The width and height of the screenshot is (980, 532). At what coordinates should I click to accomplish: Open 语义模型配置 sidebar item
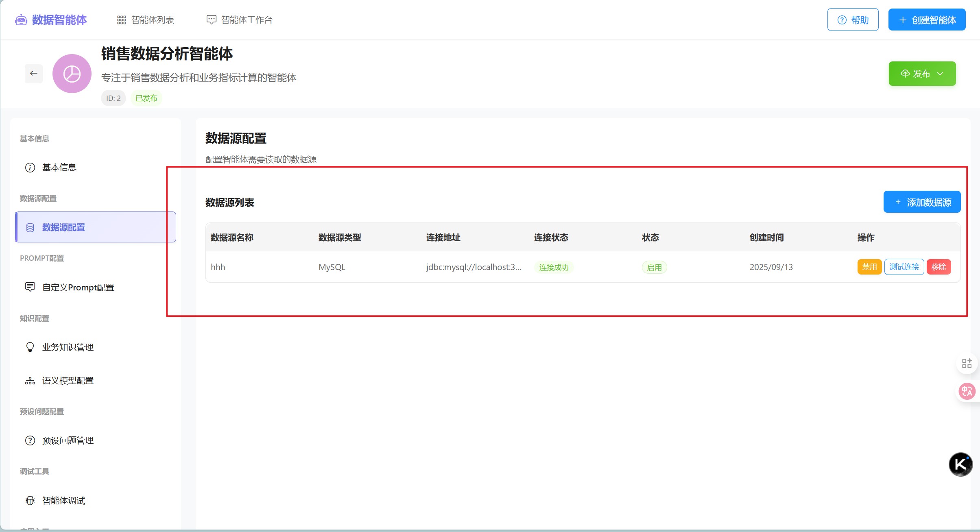point(68,380)
